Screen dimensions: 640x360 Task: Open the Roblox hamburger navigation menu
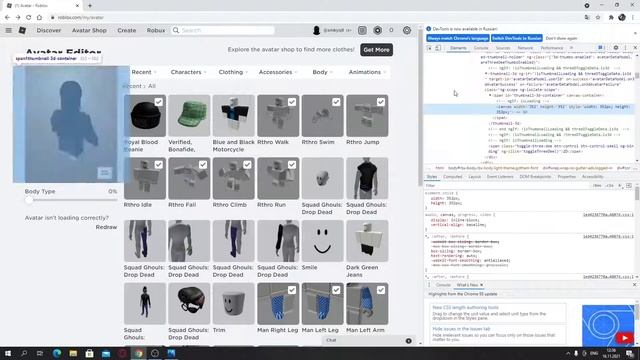click(x=9, y=30)
